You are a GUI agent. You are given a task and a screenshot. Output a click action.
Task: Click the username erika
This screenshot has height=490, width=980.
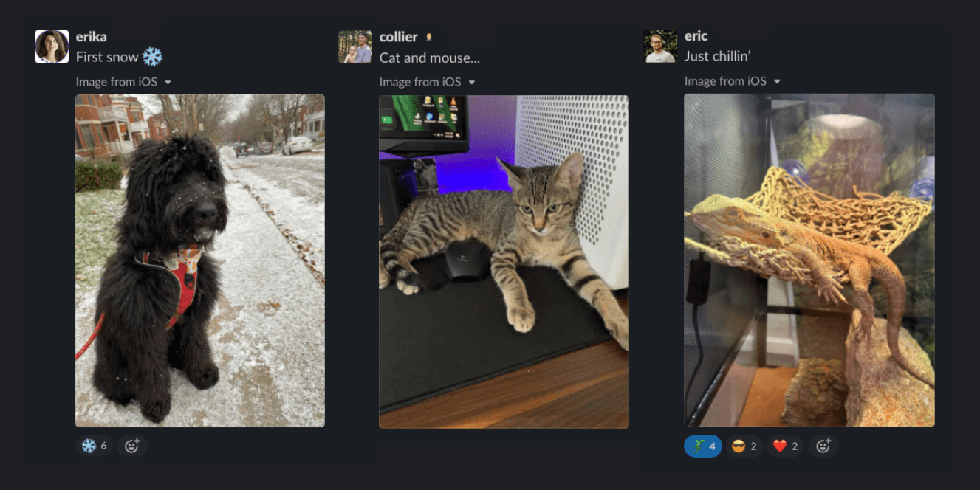(x=92, y=37)
